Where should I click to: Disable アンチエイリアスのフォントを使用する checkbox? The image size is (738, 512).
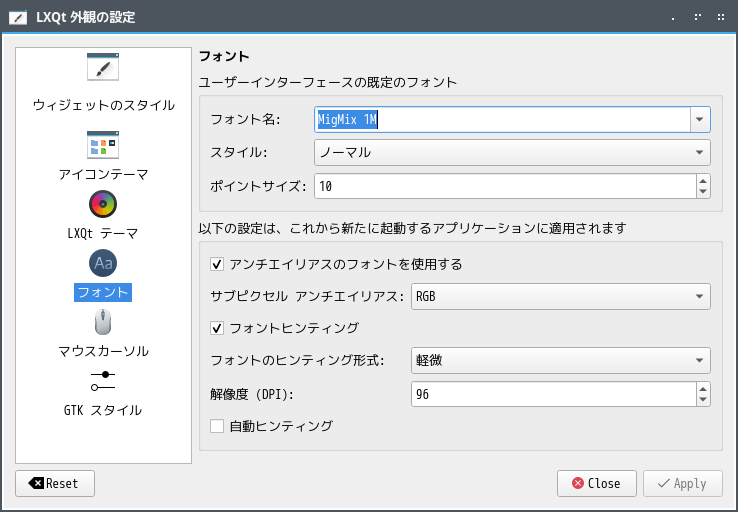point(217,264)
